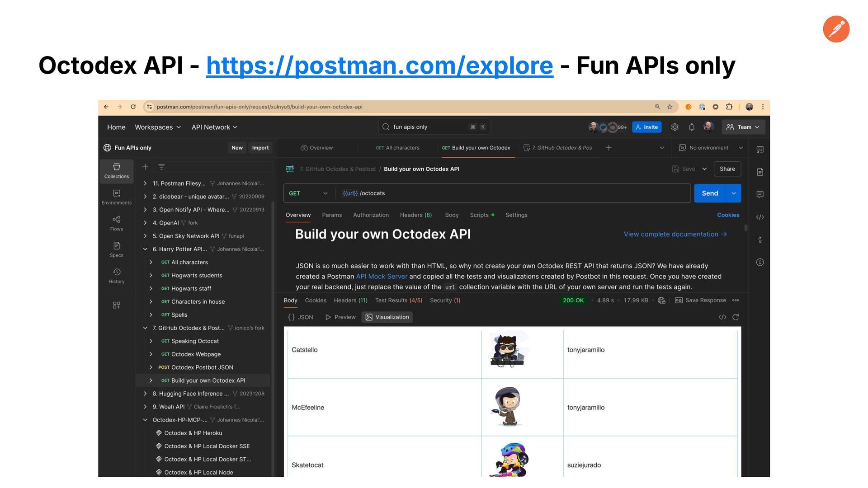The height and width of the screenshot is (488, 868).
Task: Open the info icon in right sidebar
Action: [760, 263]
